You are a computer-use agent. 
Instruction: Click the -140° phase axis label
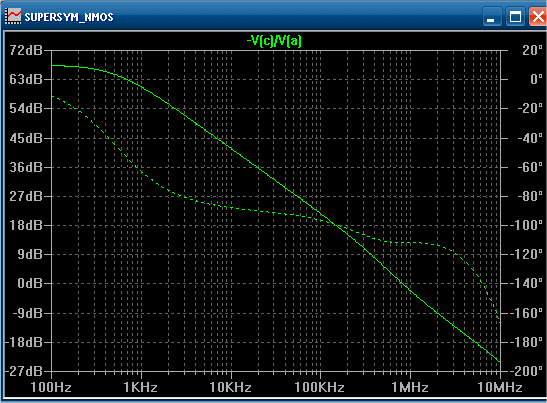pyautogui.click(x=526, y=283)
